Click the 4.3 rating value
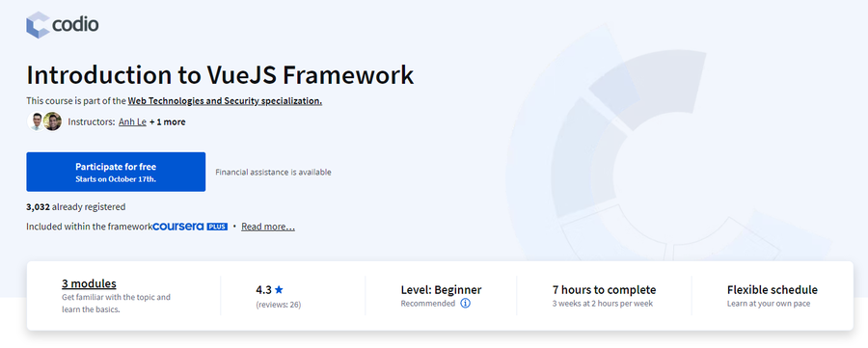The width and height of the screenshot is (868, 348). point(263,290)
